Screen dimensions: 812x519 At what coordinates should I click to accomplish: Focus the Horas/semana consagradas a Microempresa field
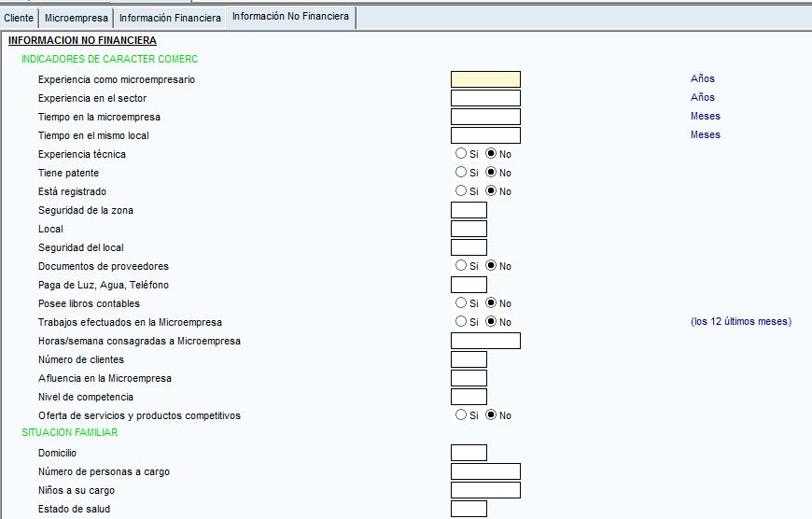[x=485, y=341]
